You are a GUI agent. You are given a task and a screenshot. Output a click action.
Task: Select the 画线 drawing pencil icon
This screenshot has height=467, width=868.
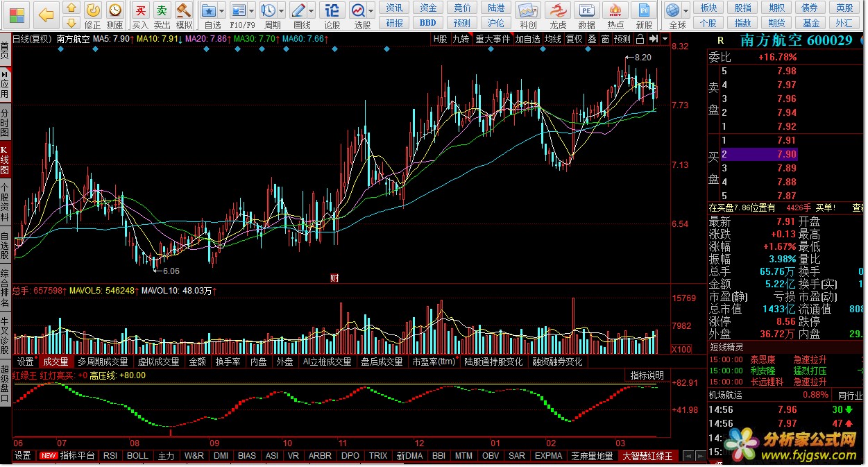[x=298, y=10]
